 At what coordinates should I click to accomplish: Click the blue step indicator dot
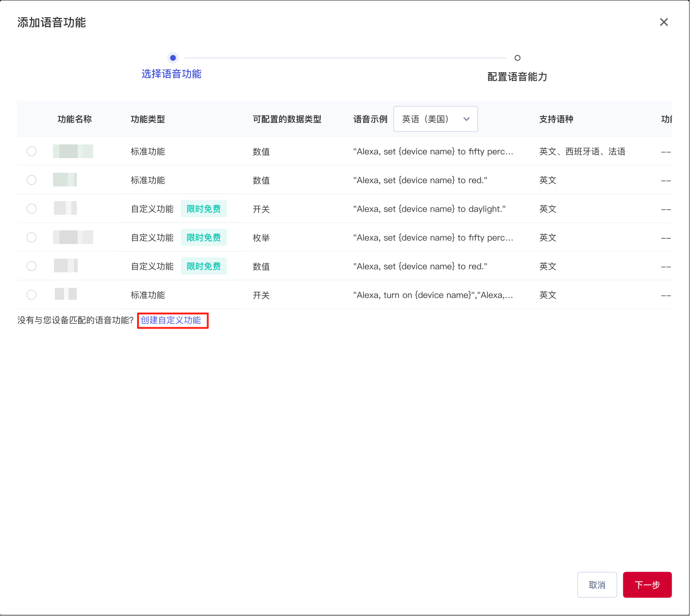(x=173, y=58)
